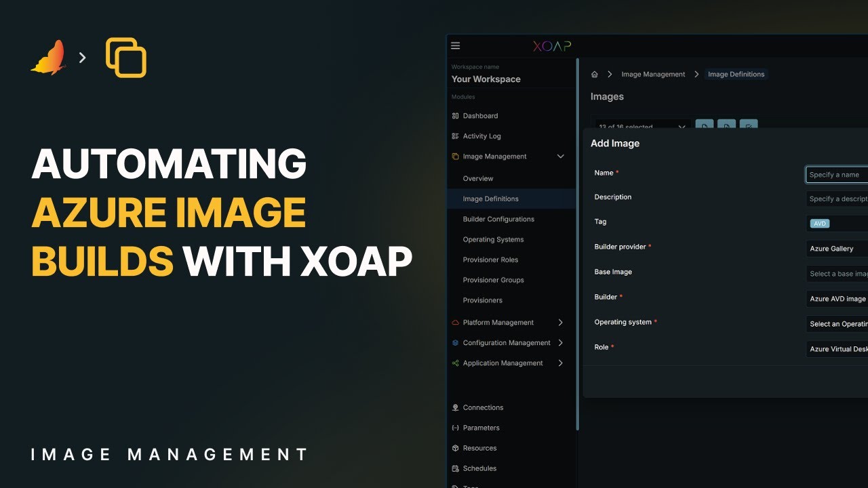
Task: Click the Description input field
Action: point(837,199)
